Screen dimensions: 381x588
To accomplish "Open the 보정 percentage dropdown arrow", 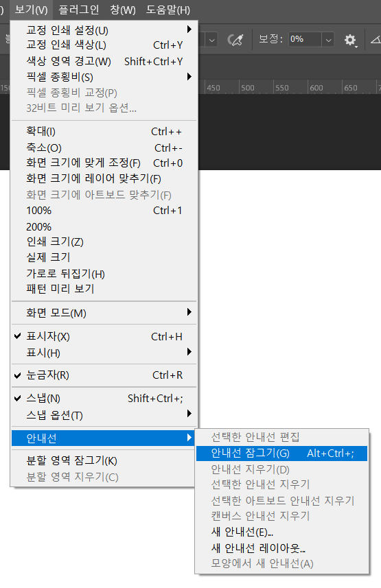I will (328, 40).
